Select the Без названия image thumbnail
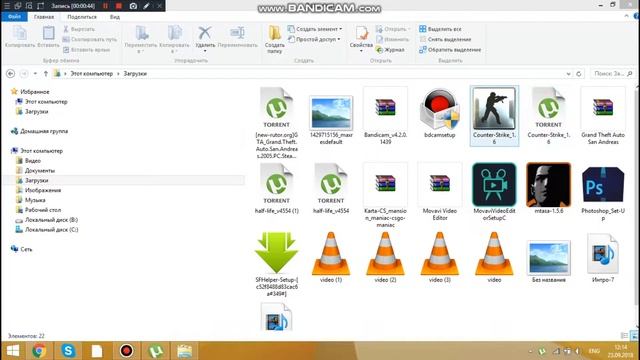This screenshot has width=640, height=360. (x=549, y=258)
